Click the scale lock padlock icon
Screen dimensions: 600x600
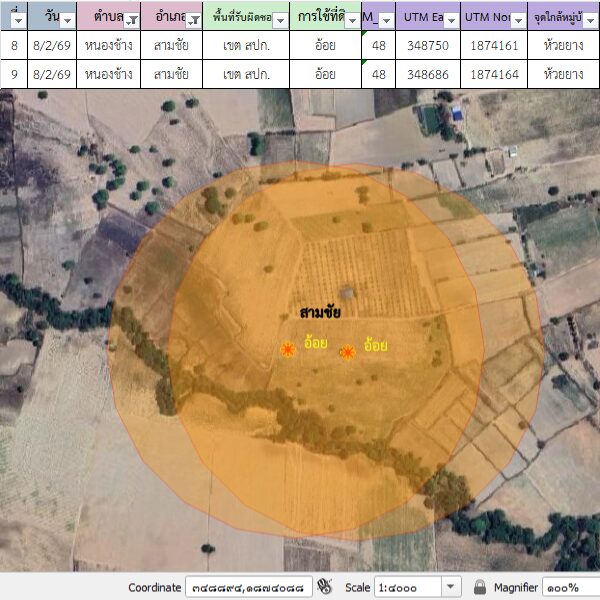tap(480, 587)
